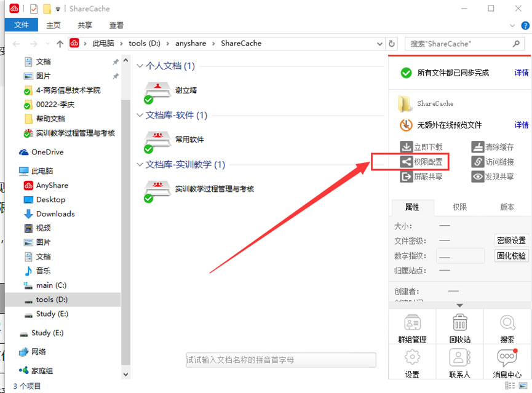This screenshot has height=393, width=532.
Task: Click the document name pinyin search field
Action: point(280,360)
